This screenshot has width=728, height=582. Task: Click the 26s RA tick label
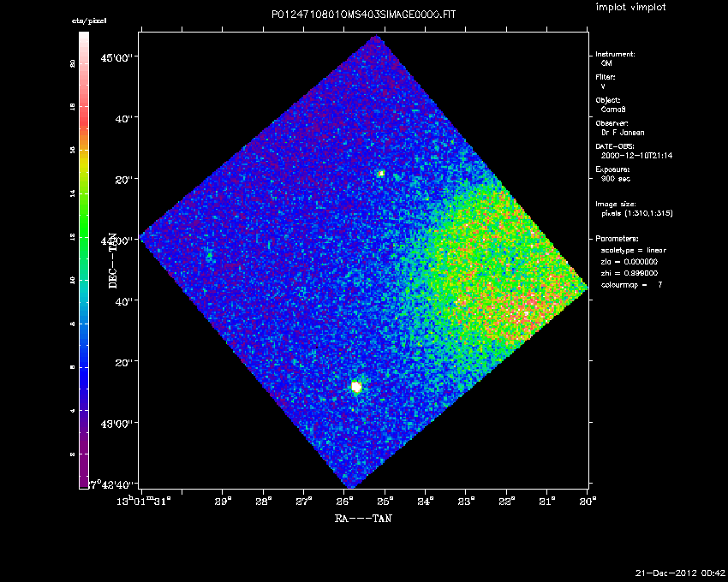click(x=344, y=502)
